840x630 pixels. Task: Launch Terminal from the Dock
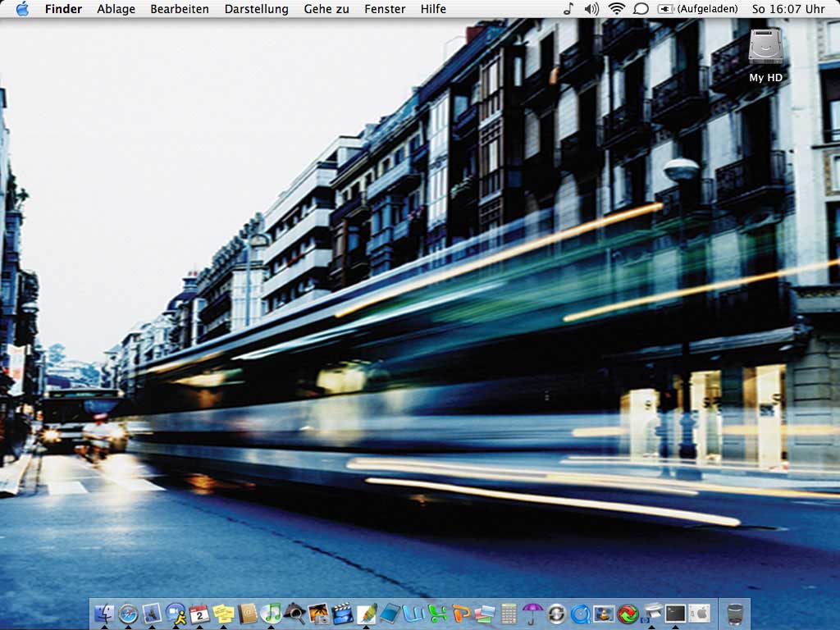click(x=676, y=614)
